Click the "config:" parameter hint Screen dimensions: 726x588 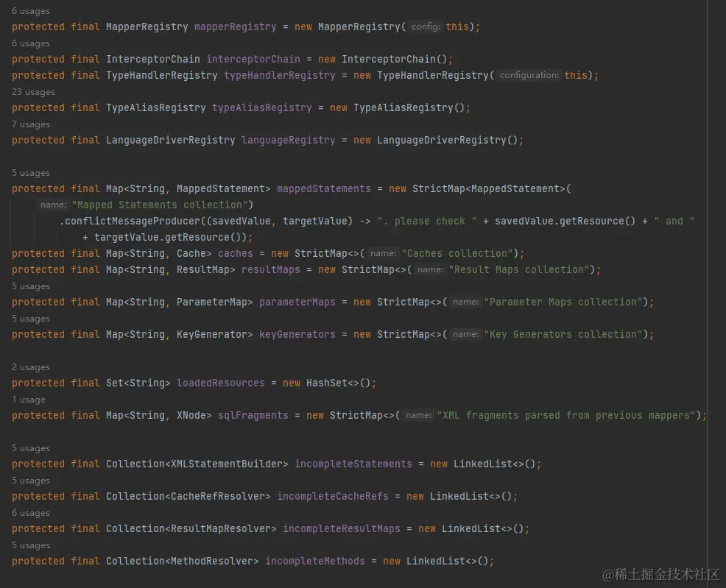[x=426, y=26]
